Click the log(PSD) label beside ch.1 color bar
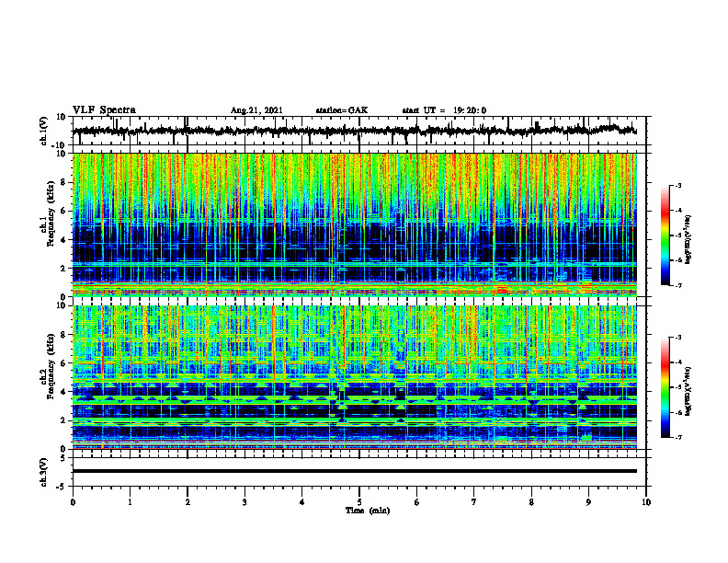 coord(688,239)
